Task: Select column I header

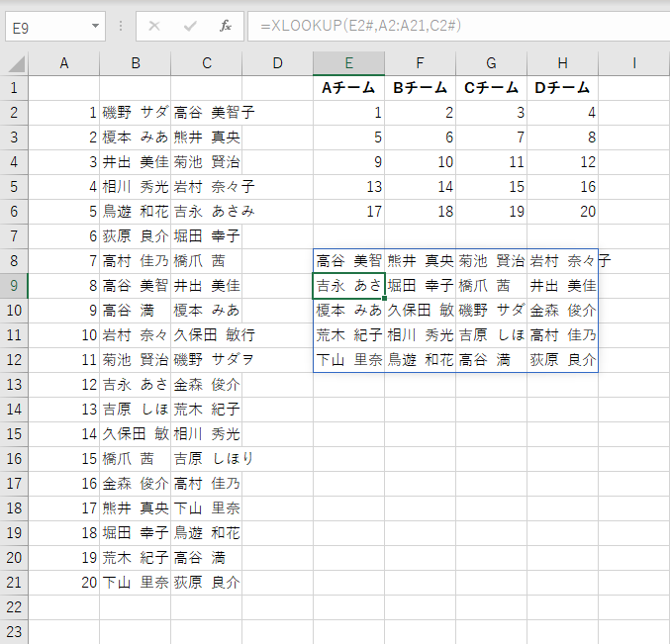Action: [x=634, y=63]
